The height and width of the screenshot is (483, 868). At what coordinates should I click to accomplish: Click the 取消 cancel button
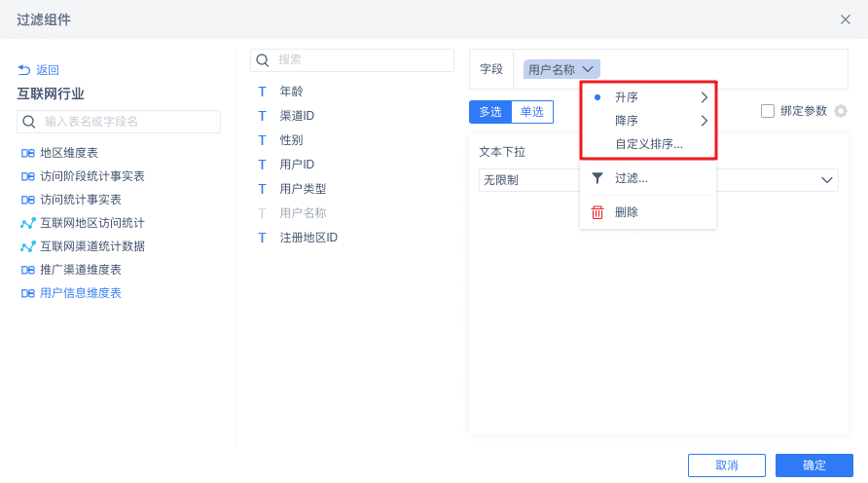click(727, 465)
